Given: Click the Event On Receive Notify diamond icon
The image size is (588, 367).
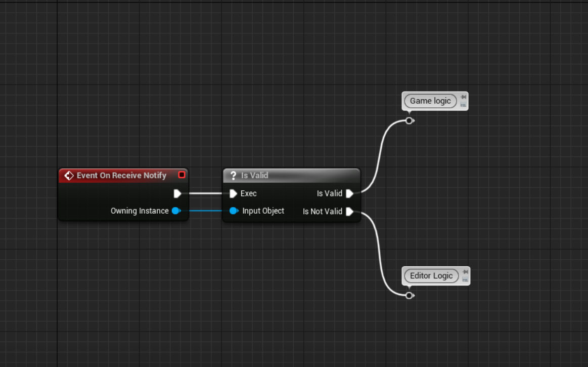Looking at the screenshot, I should [69, 176].
